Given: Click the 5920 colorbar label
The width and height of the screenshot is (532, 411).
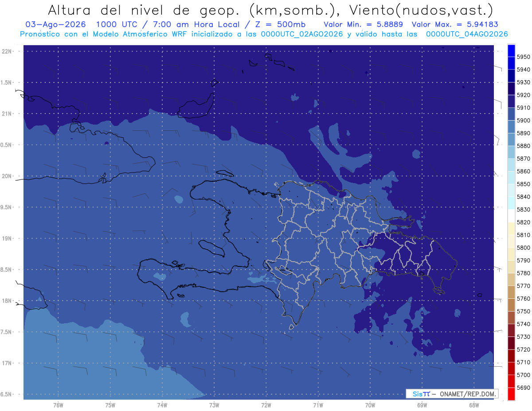Looking at the screenshot, I should 524,95.
